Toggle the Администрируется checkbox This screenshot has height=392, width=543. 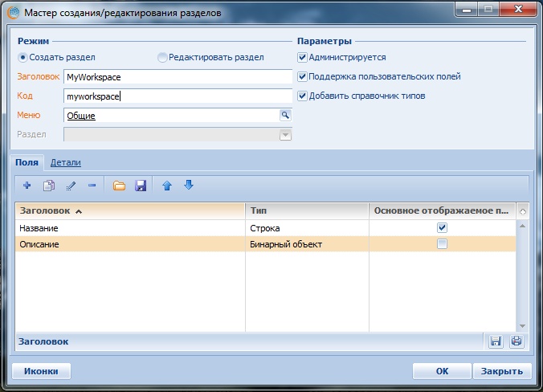(x=302, y=57)
